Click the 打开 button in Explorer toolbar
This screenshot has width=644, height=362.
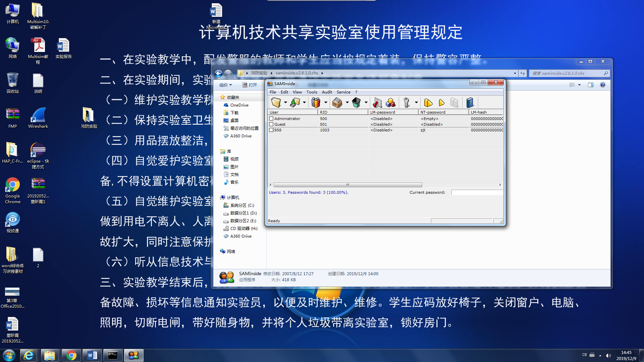[250, 85]
